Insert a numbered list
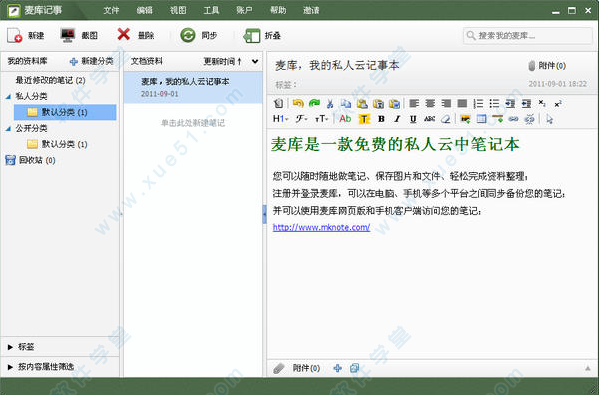Screen dimensions: 599x395 coord(478,103)
